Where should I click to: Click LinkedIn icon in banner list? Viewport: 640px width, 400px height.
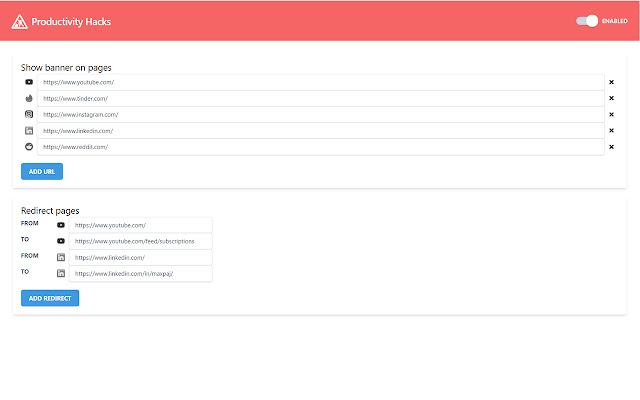pyautogui.click(x=29, y=131)
